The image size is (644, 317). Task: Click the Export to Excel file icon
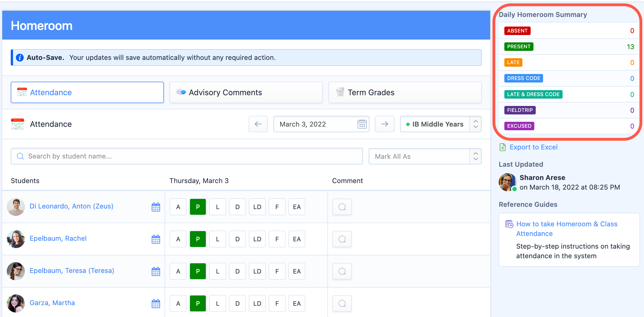tap(503, 147)
